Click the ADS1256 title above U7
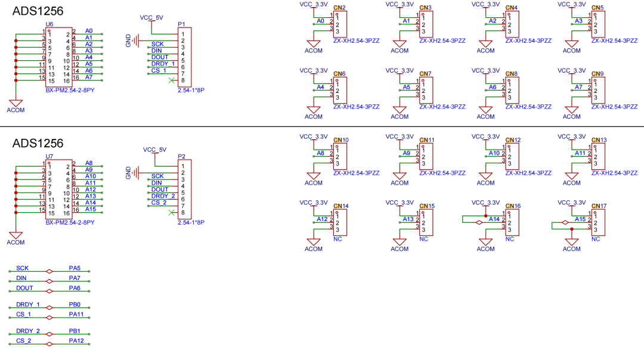This screenshot has height=351, width=644. click(x=38, y=143)
